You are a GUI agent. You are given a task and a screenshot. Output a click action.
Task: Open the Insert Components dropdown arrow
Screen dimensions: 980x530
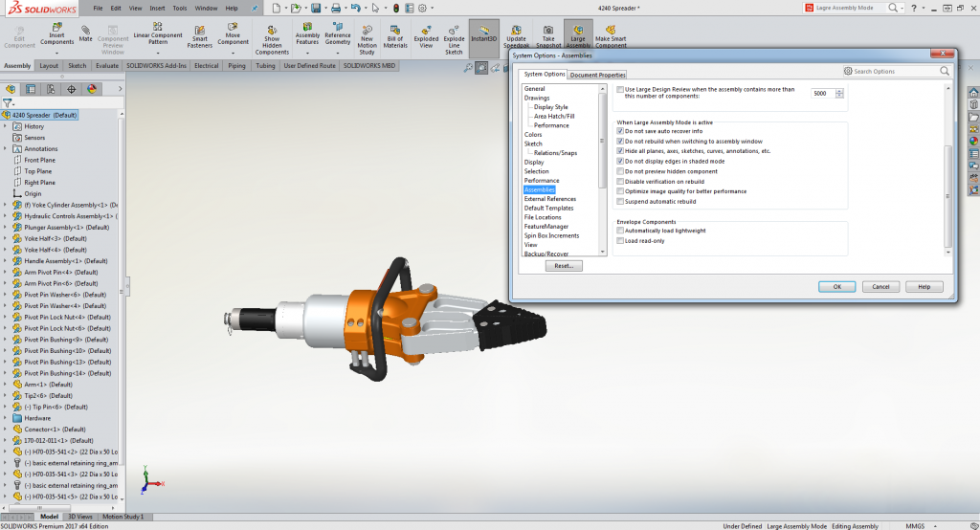click(56, 53)
